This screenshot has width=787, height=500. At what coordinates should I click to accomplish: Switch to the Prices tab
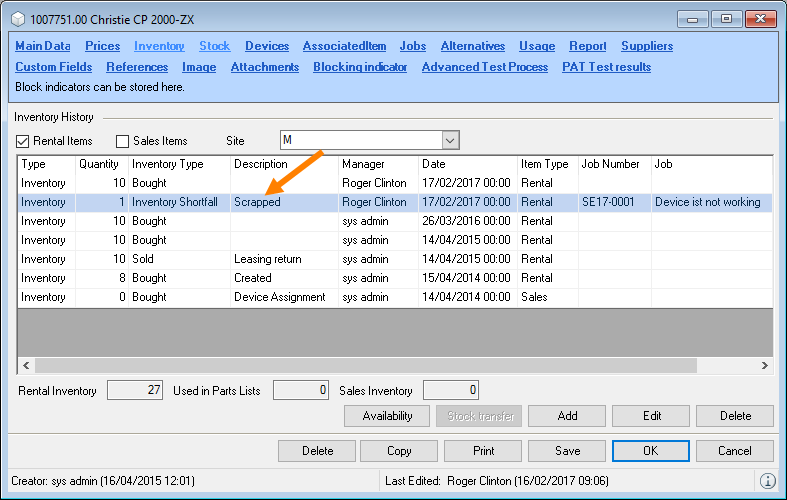point(102,46)
